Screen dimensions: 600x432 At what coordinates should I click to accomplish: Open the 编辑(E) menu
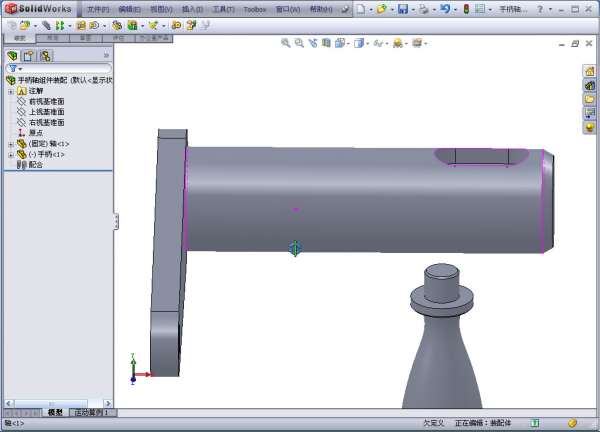(x=129, y=9)
